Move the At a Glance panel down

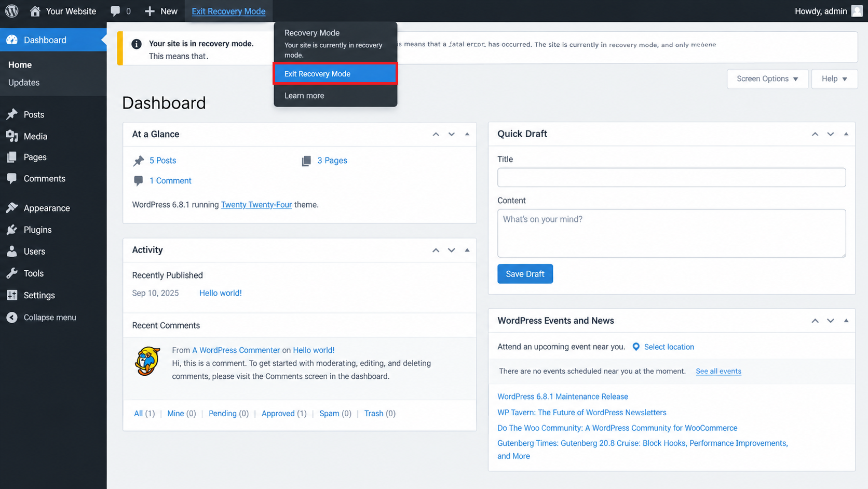(452, 134)
